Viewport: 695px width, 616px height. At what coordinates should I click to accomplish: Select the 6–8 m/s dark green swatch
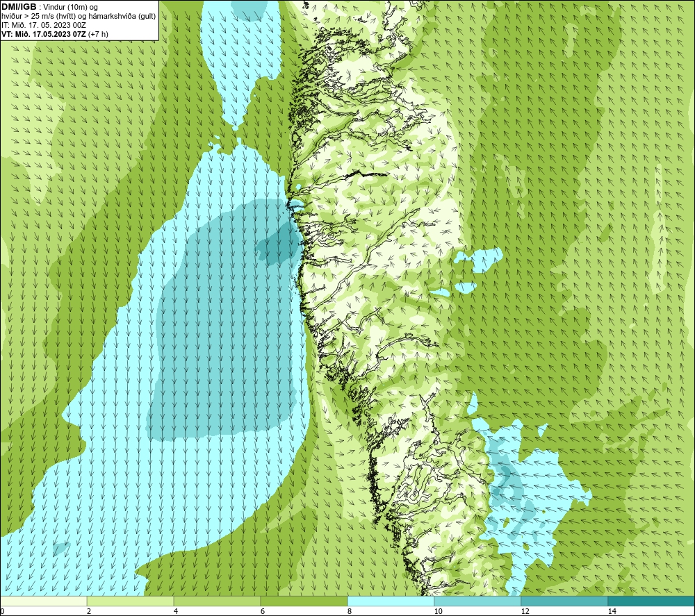(x=304, y=601)
